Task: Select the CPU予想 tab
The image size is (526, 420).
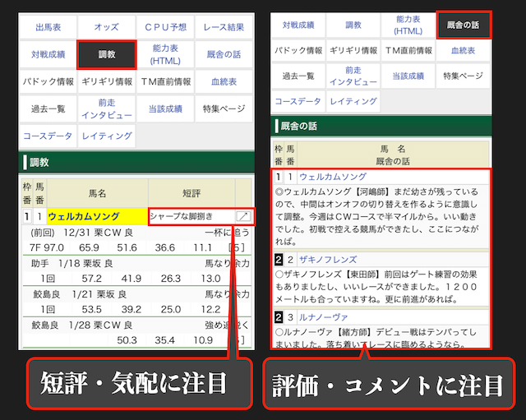Action: (165, 27)
